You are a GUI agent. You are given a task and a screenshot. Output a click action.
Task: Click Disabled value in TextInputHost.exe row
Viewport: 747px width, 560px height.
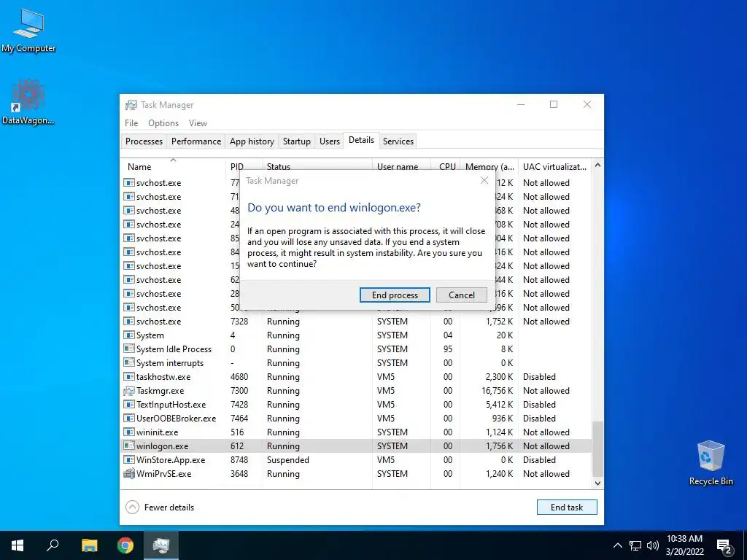[539, 405]
